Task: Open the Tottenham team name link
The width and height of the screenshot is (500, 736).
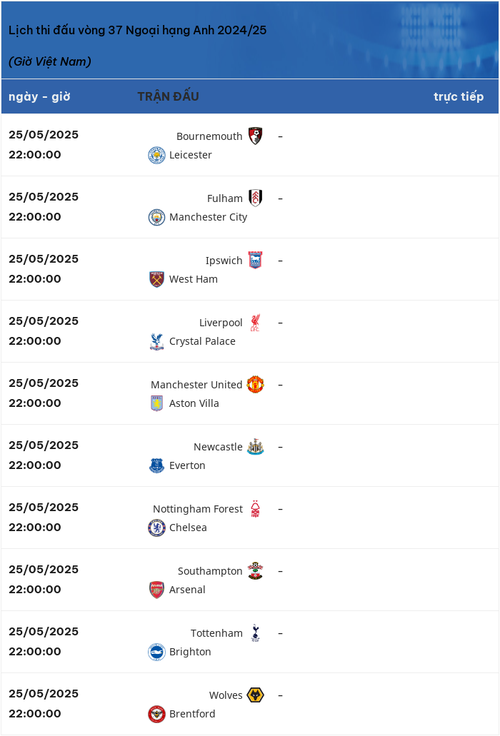Action: pos(216,633)
